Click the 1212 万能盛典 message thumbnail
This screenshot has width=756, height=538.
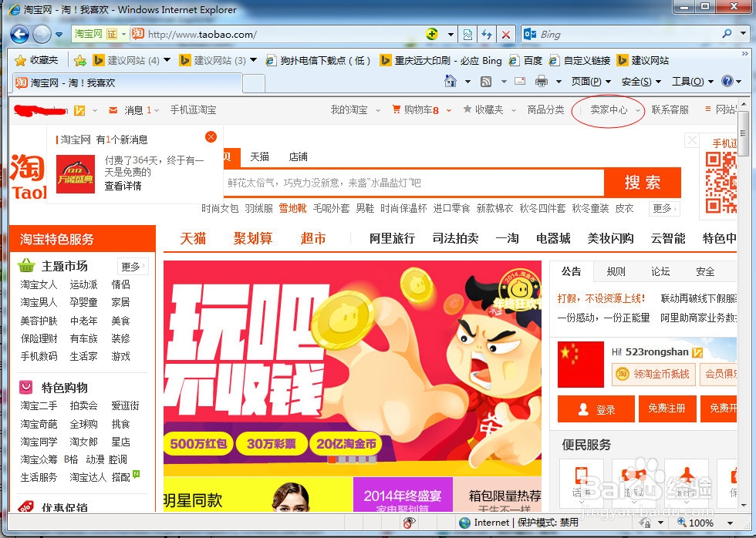tap(76, 174)
